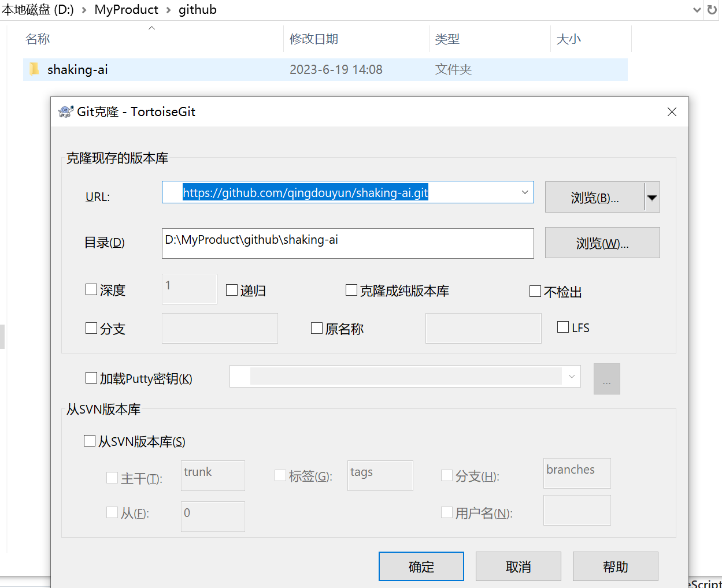Expand the URL history dropdown arrow
Viewport: 722px width, 588px height.
click(x=525, y=192)
